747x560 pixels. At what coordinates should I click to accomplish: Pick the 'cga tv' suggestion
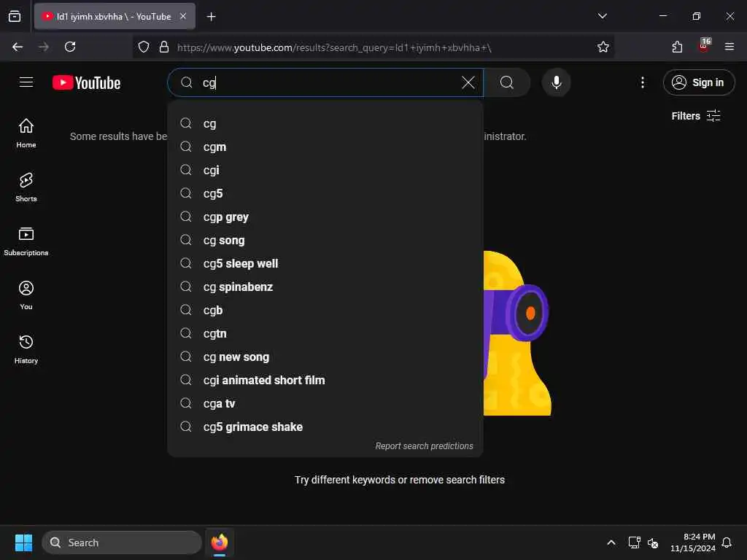pyautogui.click(x=325, y=403)
